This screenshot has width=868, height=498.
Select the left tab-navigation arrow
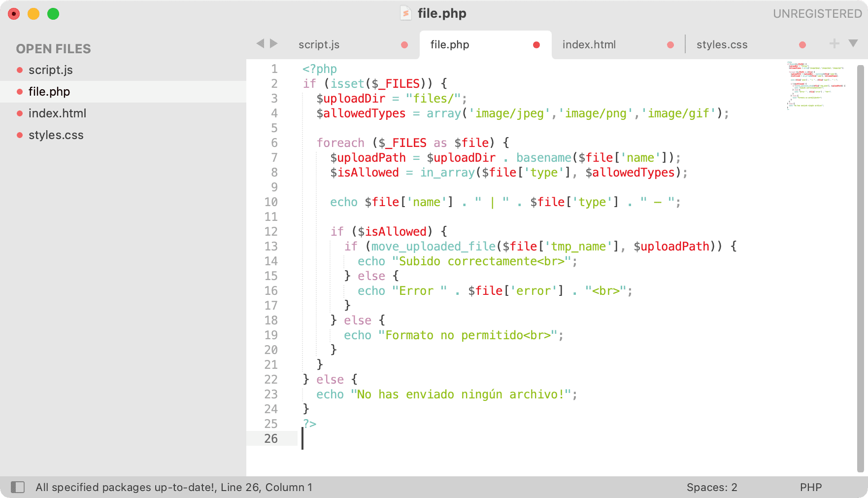pyautogui.click(x=260, y=43)
